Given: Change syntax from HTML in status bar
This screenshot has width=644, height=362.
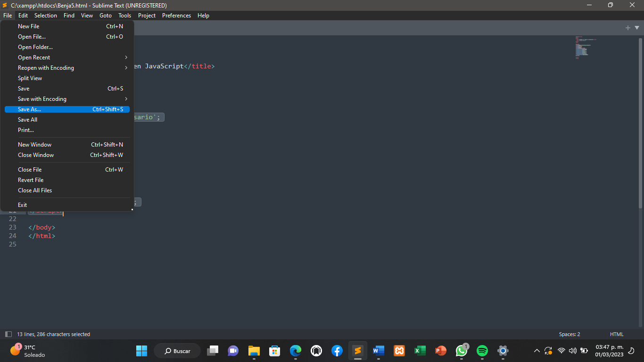Looking at the screenshot, I should point(617,334).
